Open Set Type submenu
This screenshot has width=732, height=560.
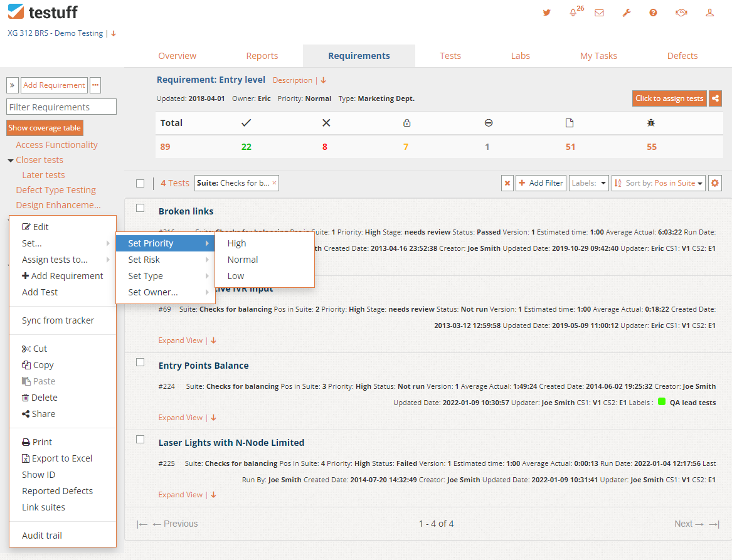165,276
